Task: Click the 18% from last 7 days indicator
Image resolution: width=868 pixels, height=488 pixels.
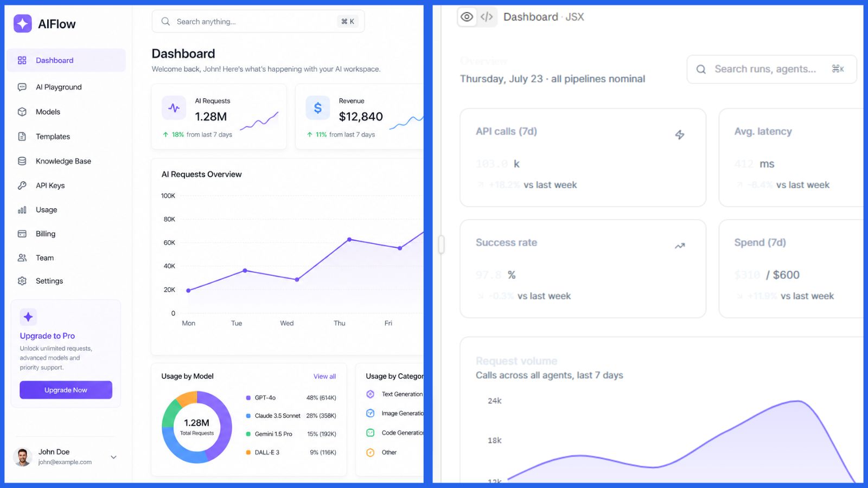Action: coord(197,134)
